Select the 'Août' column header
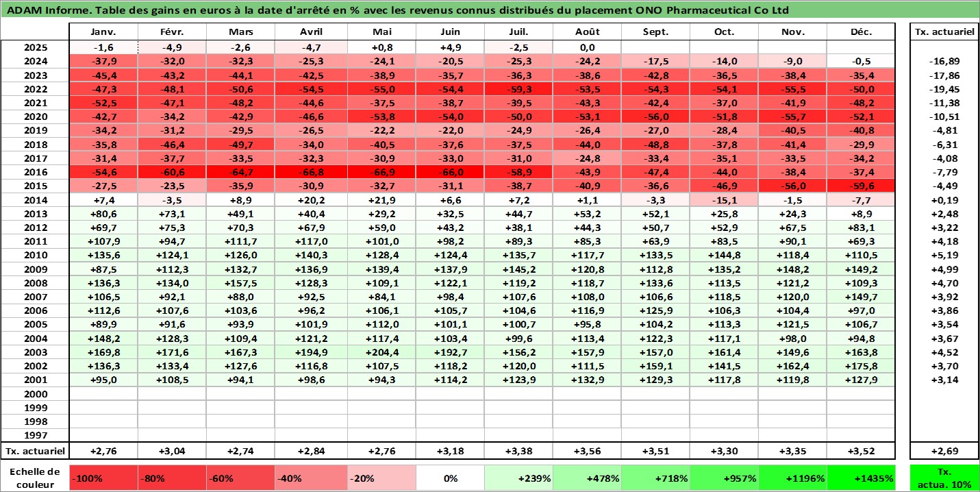 (x=587, y=32)
